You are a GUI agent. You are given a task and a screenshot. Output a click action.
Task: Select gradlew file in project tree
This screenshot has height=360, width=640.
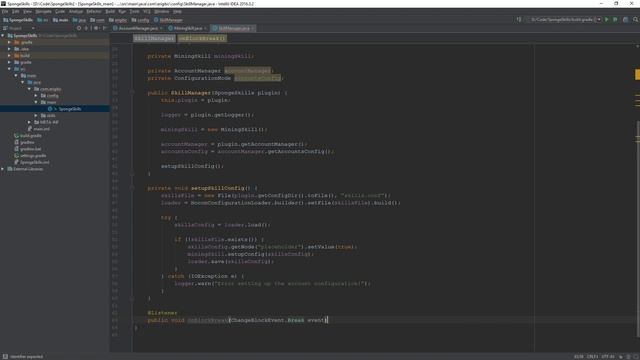[24, 142]
